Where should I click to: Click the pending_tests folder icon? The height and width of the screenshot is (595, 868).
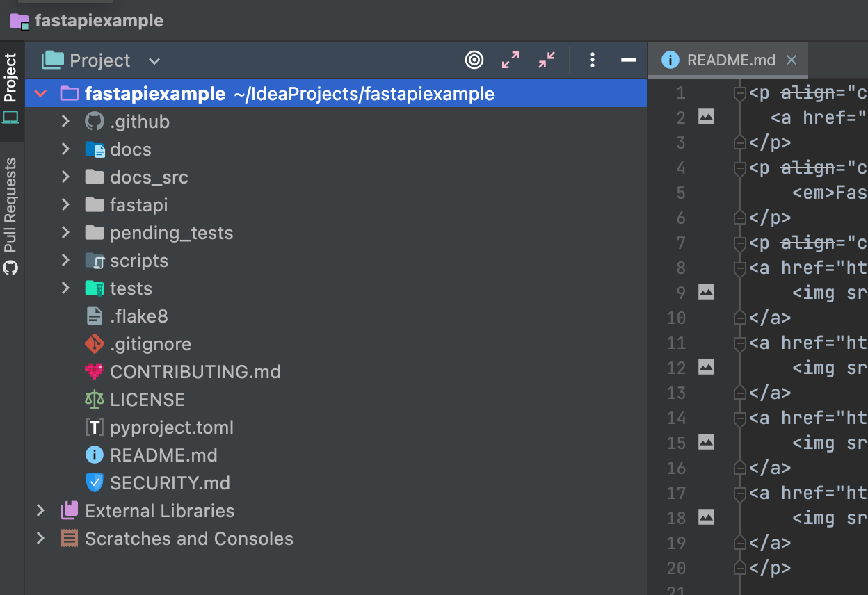coord(95,233)
